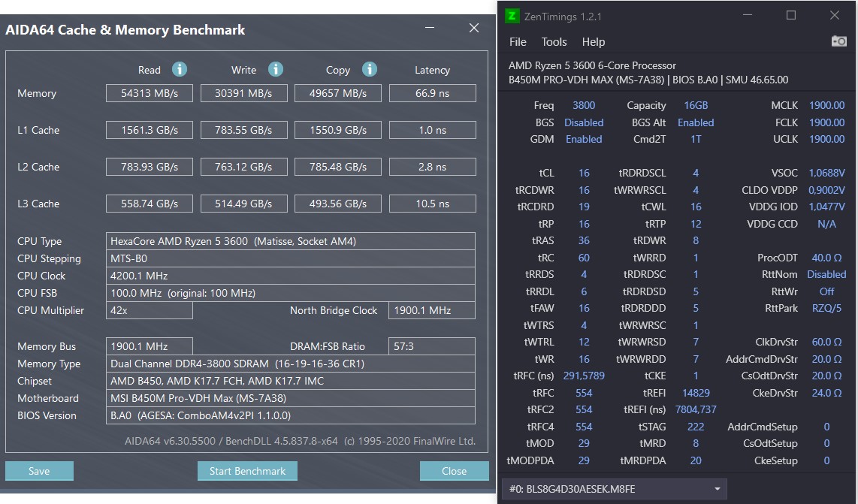
Task: Click RttPark value RZQ/5
Action: click(x=826, y=308)
